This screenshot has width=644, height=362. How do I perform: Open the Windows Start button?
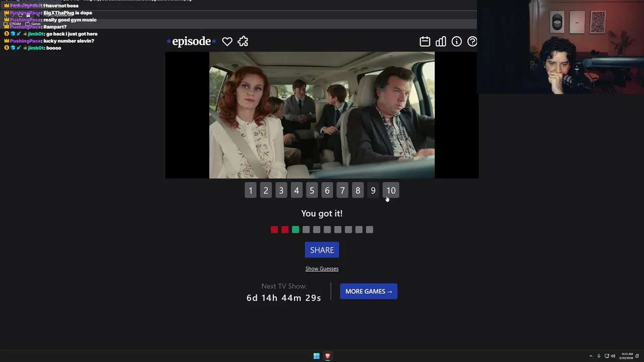(x=316, y=356)
